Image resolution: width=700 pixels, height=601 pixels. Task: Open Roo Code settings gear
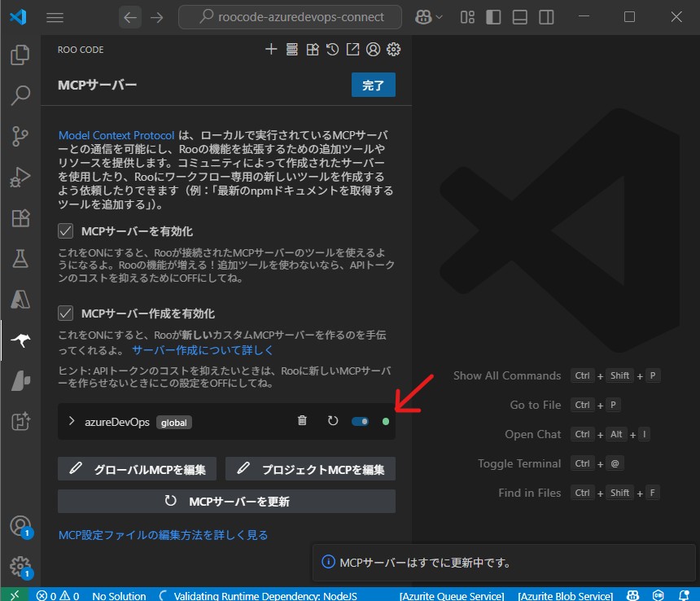[x=393, y=49]
